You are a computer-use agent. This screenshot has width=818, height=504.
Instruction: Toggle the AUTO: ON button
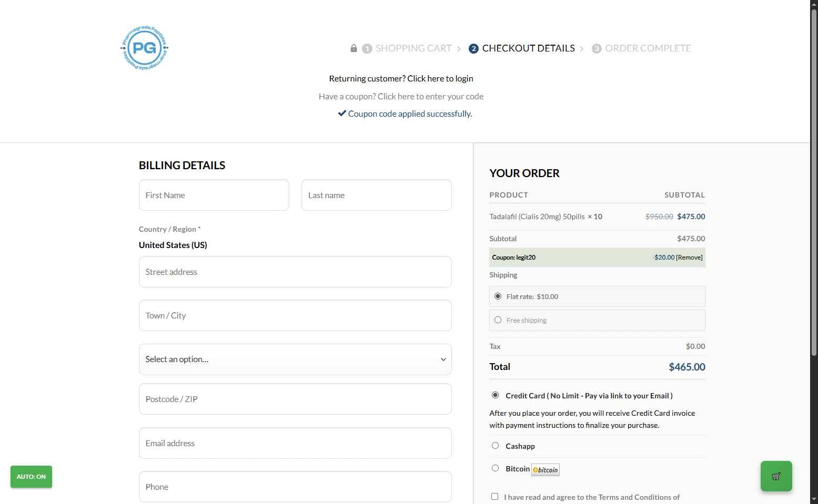[x=31, y=477]
